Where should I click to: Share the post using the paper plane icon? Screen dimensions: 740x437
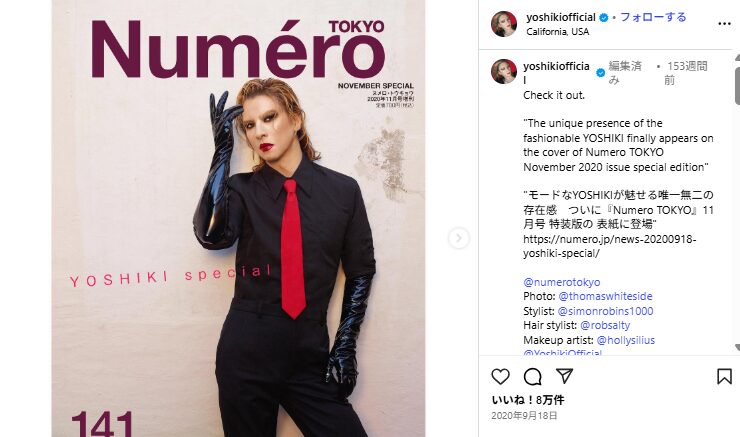[564, 376]
